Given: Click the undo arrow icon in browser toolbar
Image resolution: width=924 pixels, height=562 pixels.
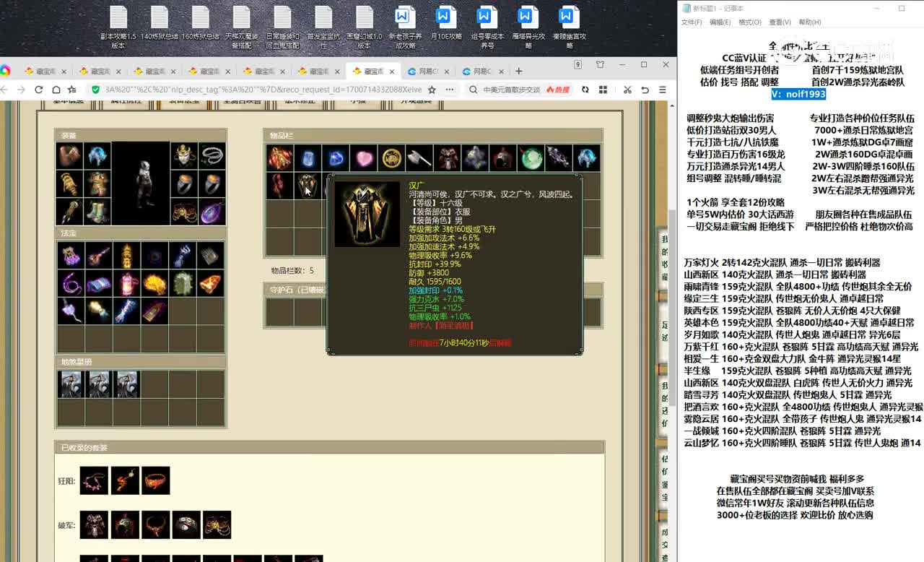Looking at the screenshot, I should [645, 90].
